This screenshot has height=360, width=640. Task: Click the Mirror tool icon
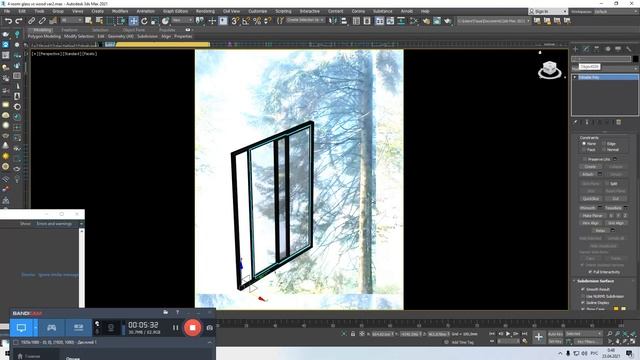tap(333, 21)
